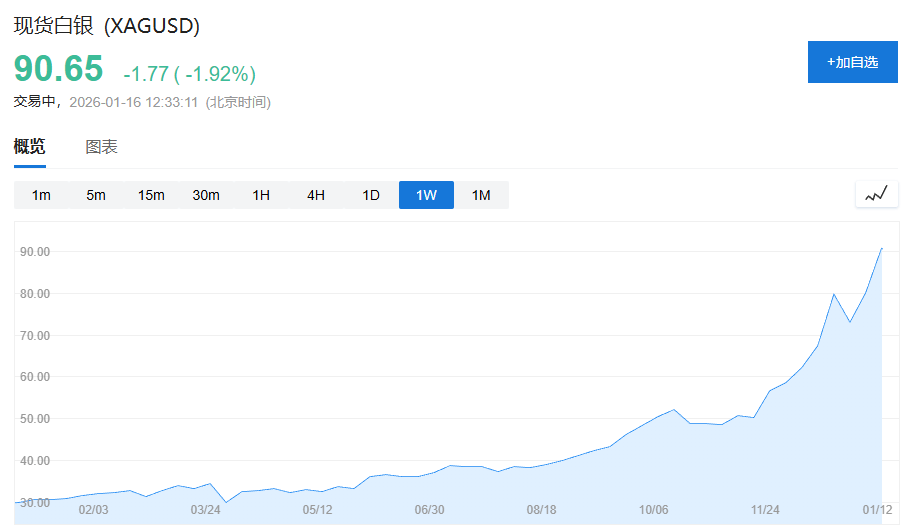The height and width of the screenshot is (531, 911).
Task: Open the 概览 overview tab
Action: tap(29, 147)
